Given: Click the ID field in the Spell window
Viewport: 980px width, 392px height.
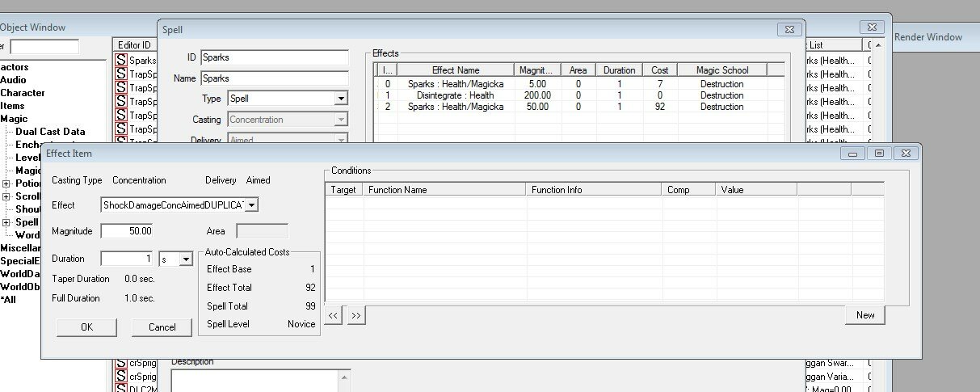Looking at the screenshot, I should (274, 57).
